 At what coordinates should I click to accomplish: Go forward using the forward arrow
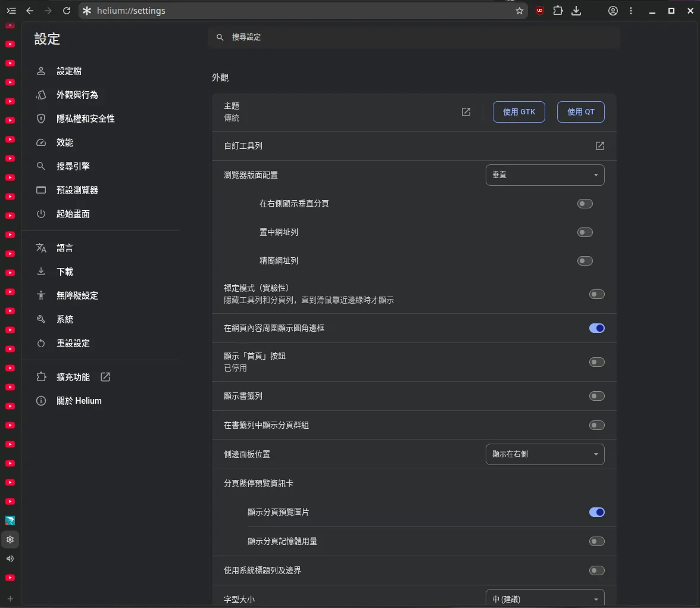coord(48,11)
